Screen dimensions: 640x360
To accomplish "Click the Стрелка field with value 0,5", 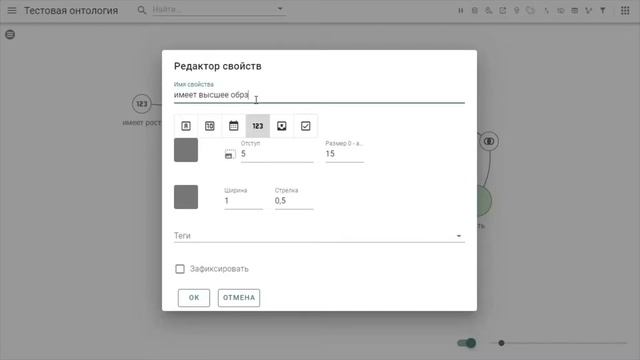I will (x=294, y=201).
